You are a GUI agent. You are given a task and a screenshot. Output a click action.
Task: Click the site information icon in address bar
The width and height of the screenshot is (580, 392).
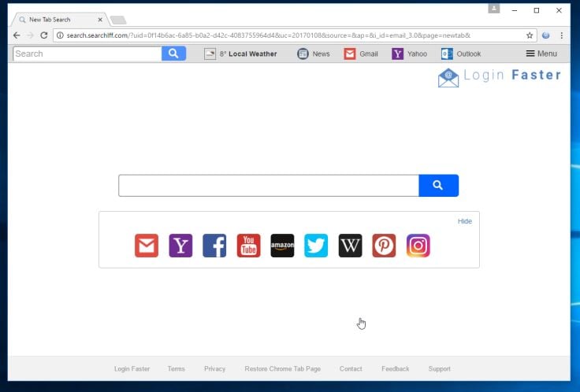click(x=60, y=35)
